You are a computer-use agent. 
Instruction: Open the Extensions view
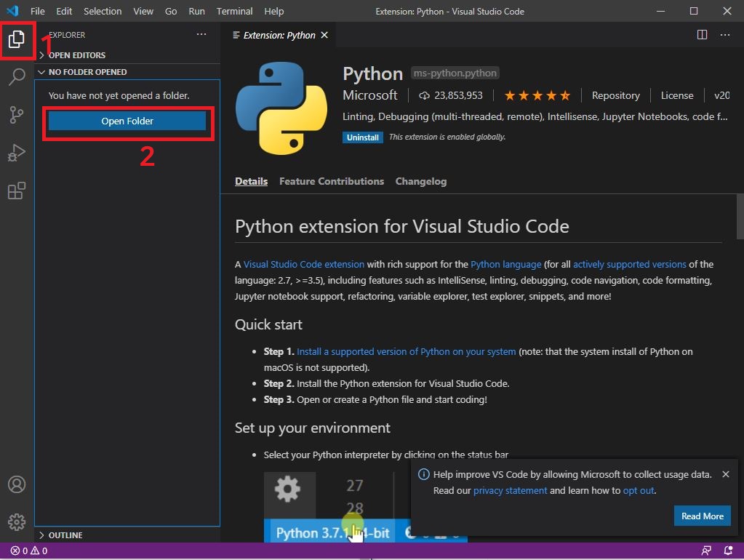pyautogui.click(x=17, y=191)
